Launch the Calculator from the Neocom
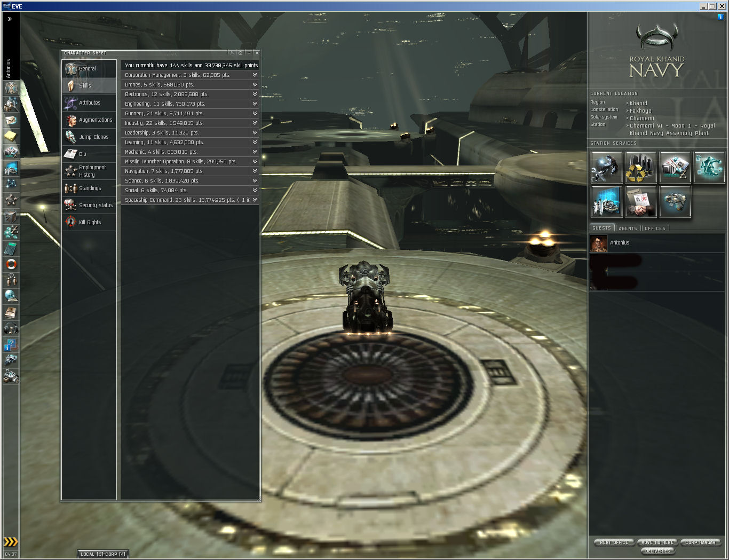This screenshot has width=729, height=560. coord(11,248)
